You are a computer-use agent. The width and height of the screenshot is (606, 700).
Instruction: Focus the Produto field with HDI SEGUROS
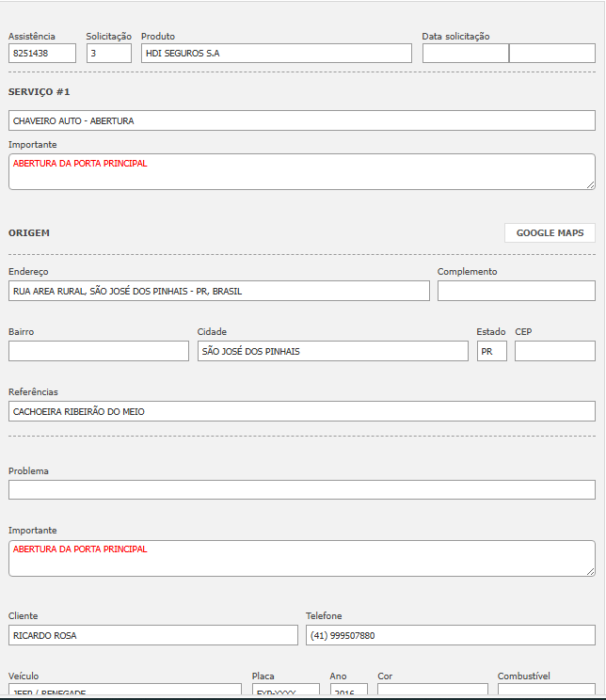pos(276,54)
